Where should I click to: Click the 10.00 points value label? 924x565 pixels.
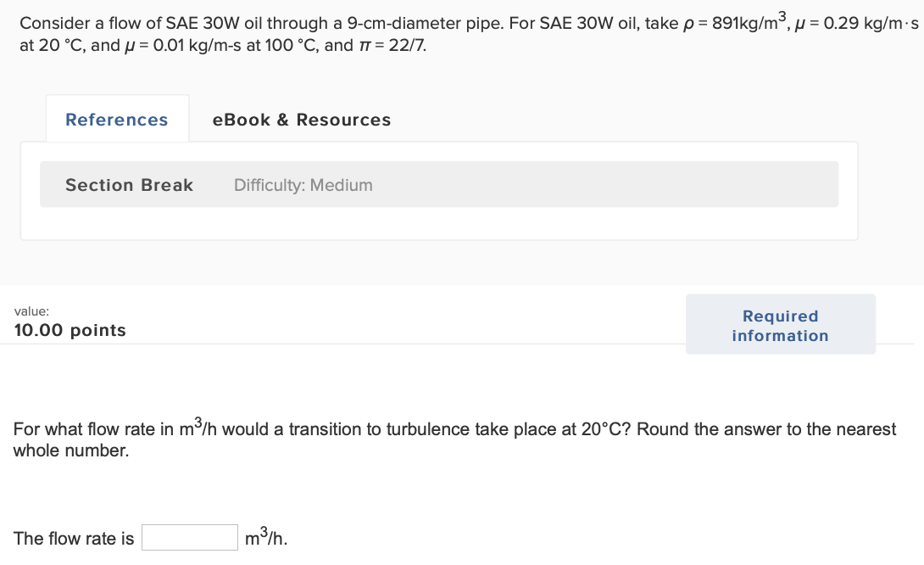tap(70, 330)
